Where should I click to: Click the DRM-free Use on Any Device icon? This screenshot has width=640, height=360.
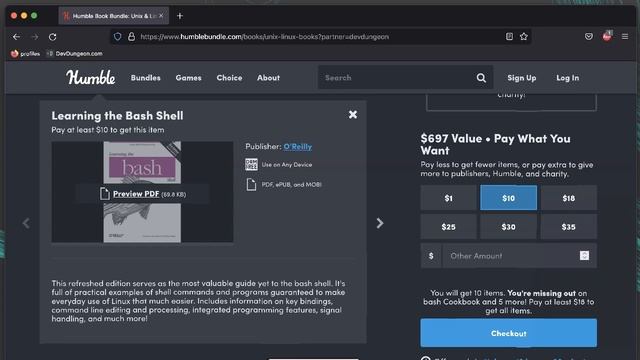tap(251, 164)
